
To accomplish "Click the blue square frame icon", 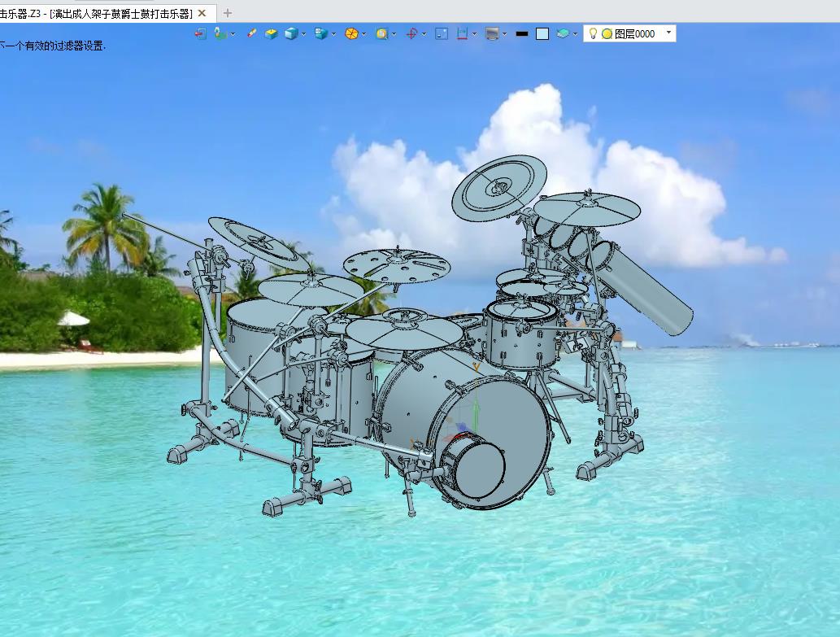I will point(442,33).
